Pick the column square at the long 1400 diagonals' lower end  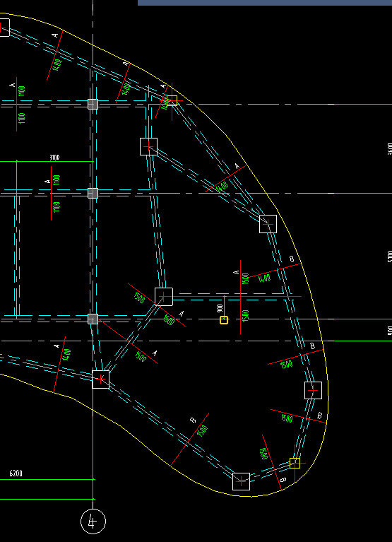(x=268, y=224)
